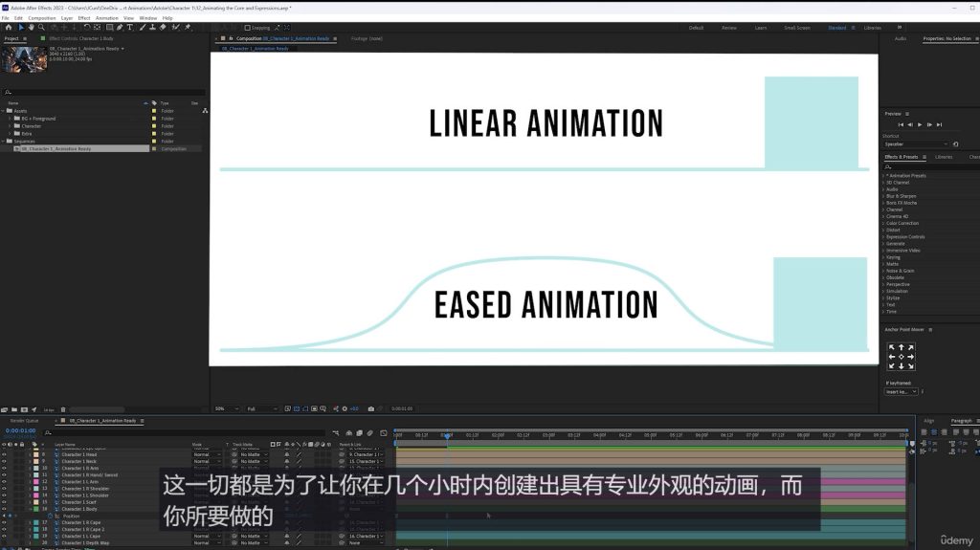Select the Hand tool

pyautogui.click(x=31, y=28)
